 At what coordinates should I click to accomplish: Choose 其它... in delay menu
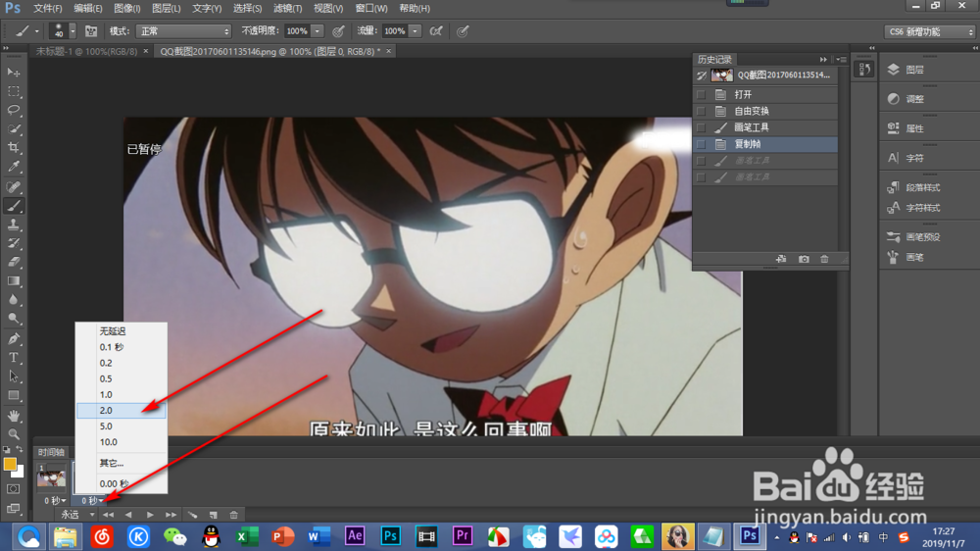click(x=122, y=463)
